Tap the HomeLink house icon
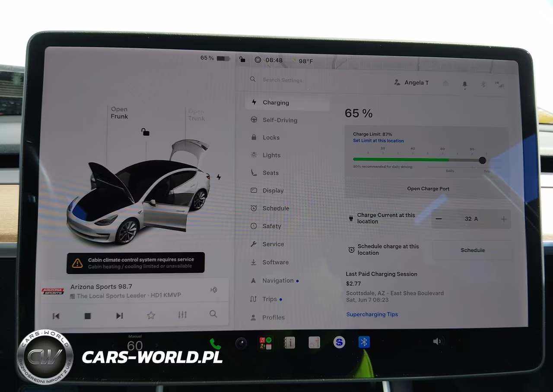Viewport: 553px width, 392px height. coord(446,83)
